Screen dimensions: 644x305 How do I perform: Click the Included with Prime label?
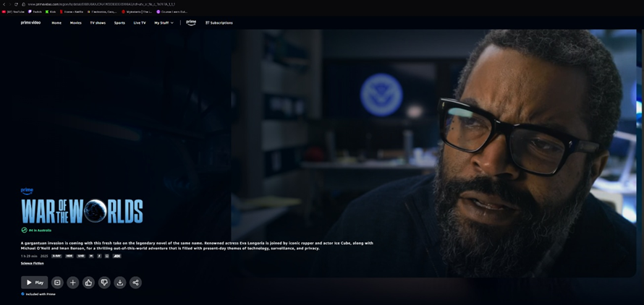(x=38, y=294)
